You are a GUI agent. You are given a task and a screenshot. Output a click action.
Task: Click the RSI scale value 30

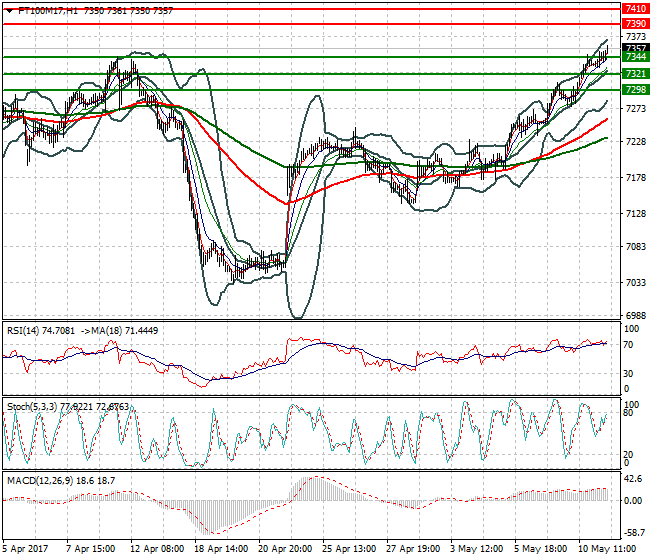click(628, 374)
